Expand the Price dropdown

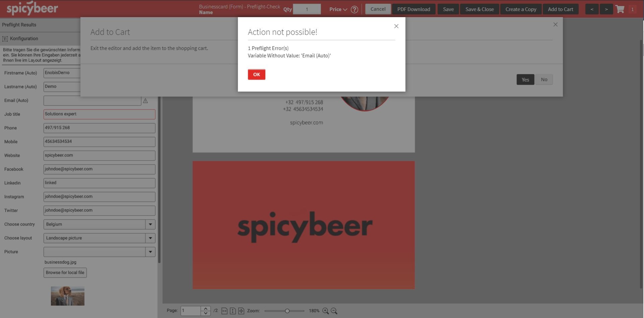coord(338,9)
